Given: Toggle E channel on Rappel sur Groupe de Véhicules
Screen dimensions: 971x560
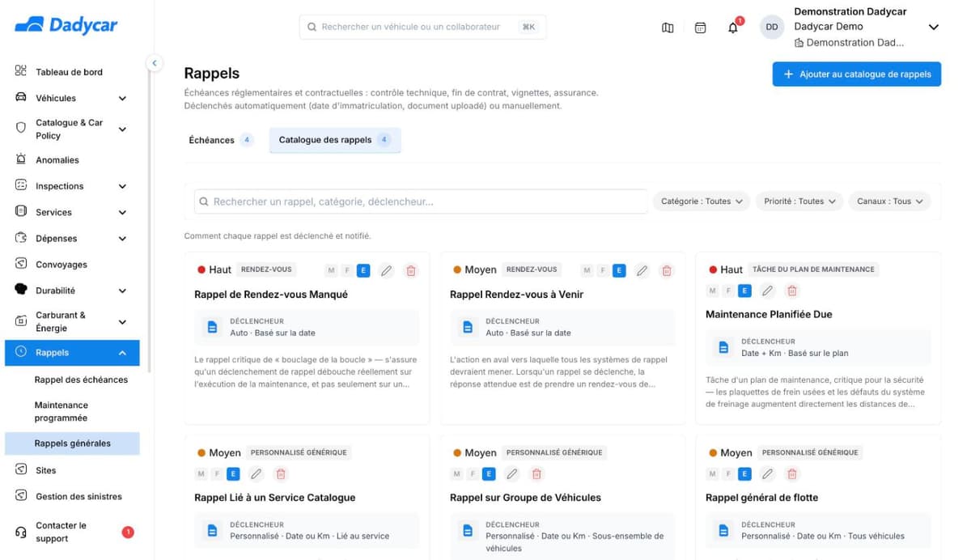Looking at the screenshot, I should (489, 473).
